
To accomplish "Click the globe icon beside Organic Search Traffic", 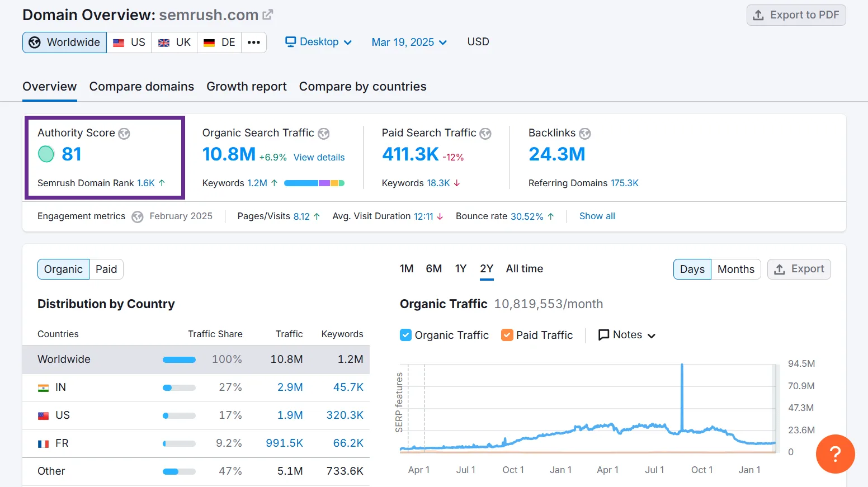I will coord(324,134).
